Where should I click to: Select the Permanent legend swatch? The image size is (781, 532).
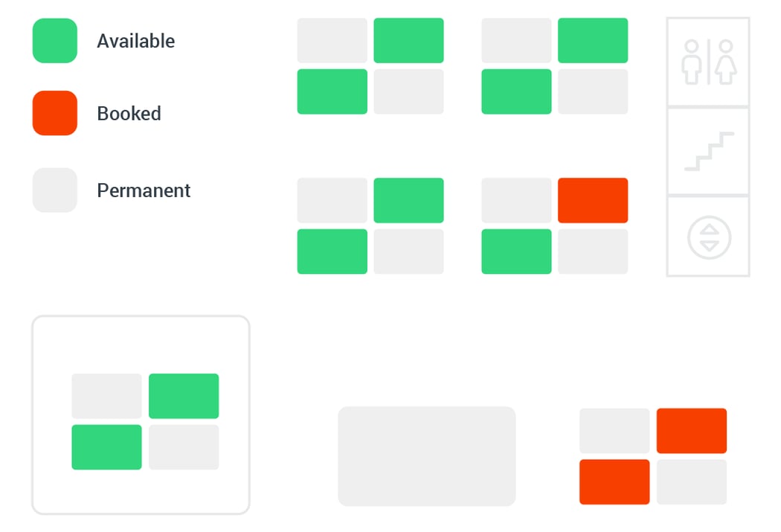pyautogui.click(x=54, y=190)
